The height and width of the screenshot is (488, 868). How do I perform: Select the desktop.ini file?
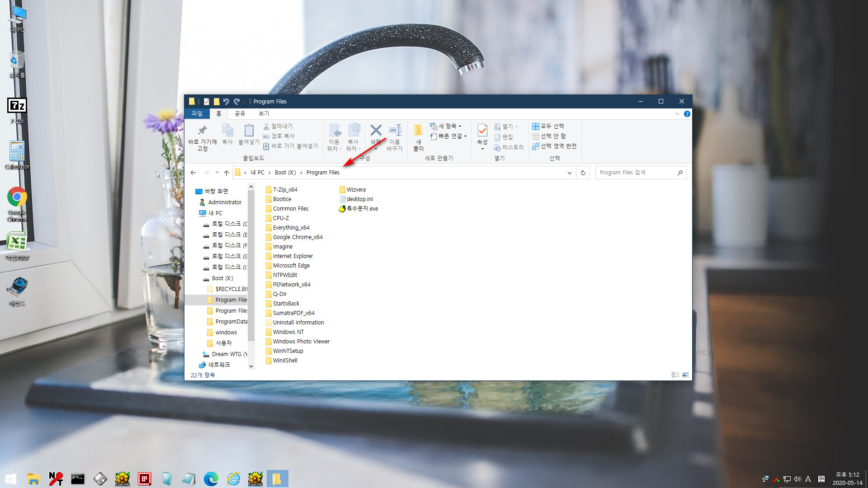click(356, 199)
